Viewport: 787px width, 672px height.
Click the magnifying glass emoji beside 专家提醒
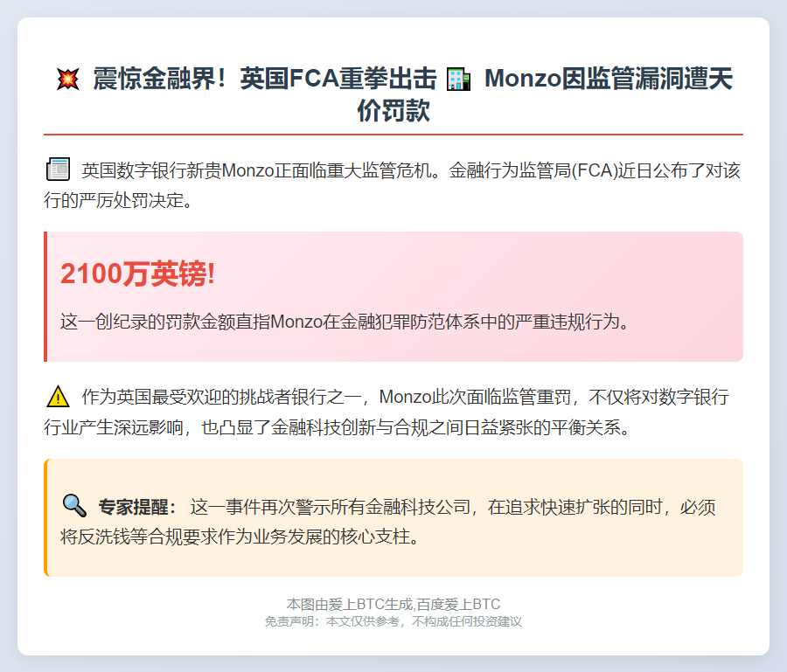click(x=75, y=505)
